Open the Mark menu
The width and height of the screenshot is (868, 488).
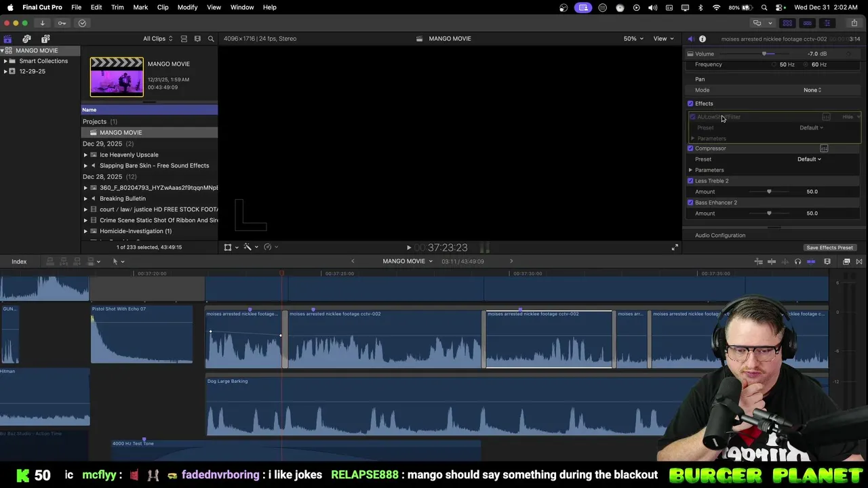click(140, 7)
